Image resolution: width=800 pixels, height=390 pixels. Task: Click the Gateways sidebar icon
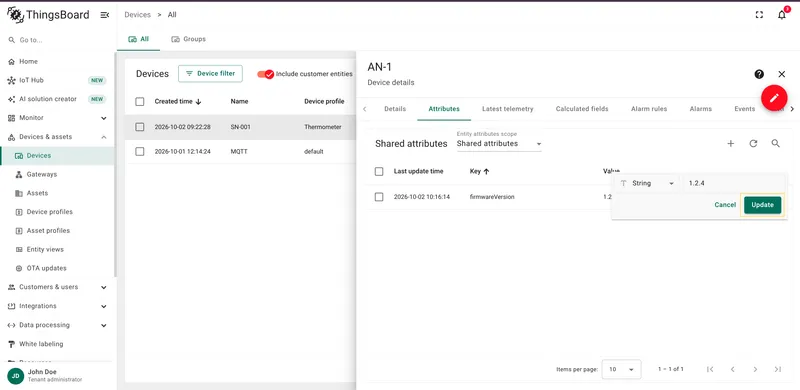coord(19,175)
